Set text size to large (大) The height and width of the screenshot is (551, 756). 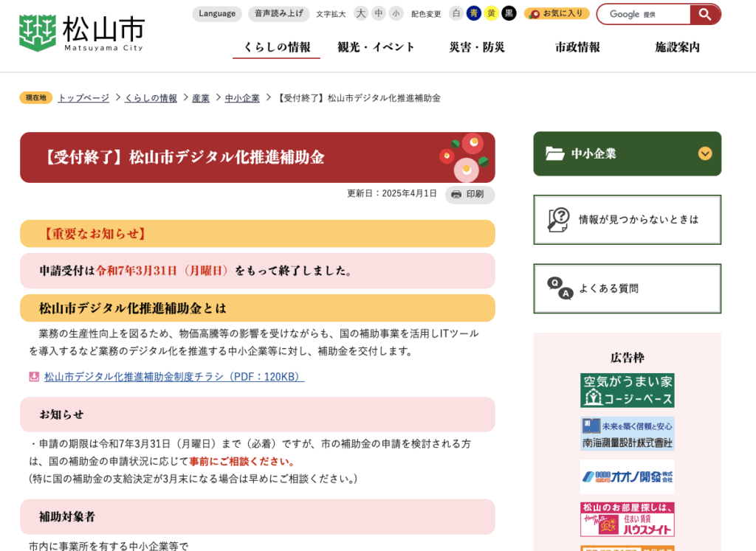click(x=360, y=13)
